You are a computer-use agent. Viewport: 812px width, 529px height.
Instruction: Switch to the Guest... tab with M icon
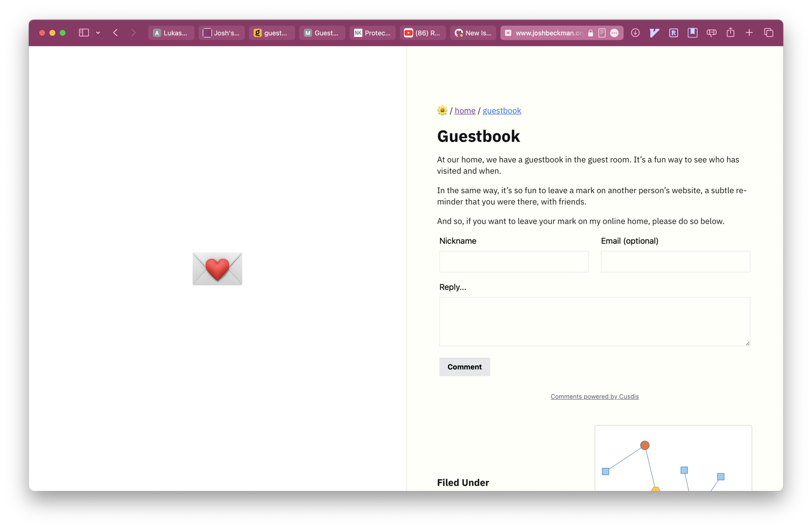tap(322, 33)
